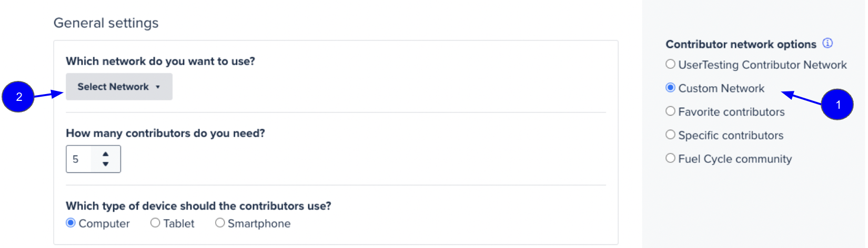Choose UserTesting Contributor Network option
Image resolution: width=868 pixels, height=248 pixels.
point(670,64)
